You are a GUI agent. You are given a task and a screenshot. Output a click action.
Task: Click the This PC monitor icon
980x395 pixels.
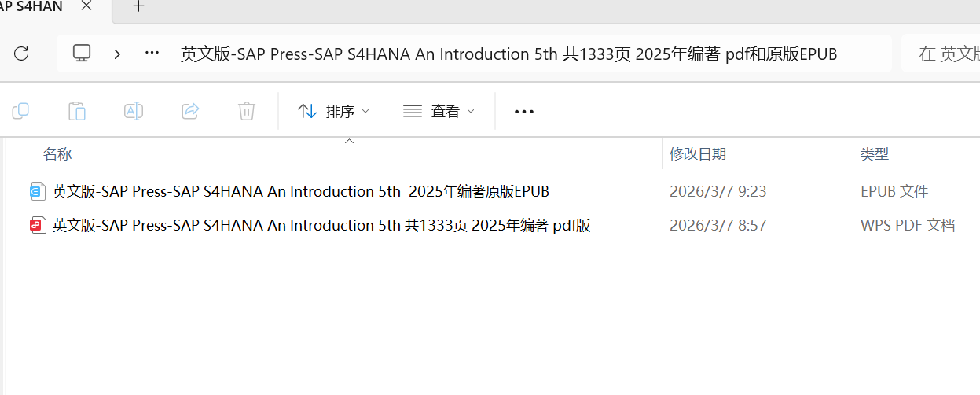tap(82, 54)
